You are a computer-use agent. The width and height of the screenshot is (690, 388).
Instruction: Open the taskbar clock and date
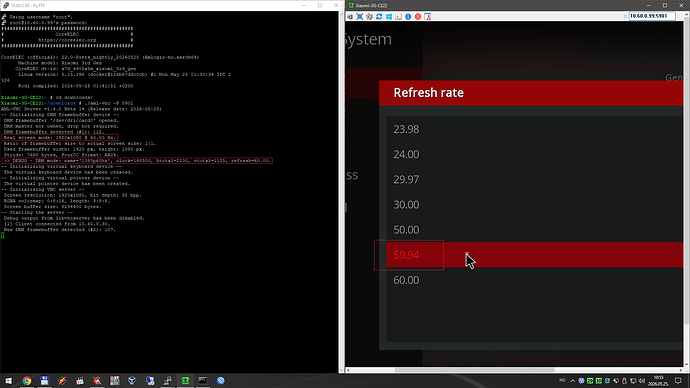click(x=659, y=381)
